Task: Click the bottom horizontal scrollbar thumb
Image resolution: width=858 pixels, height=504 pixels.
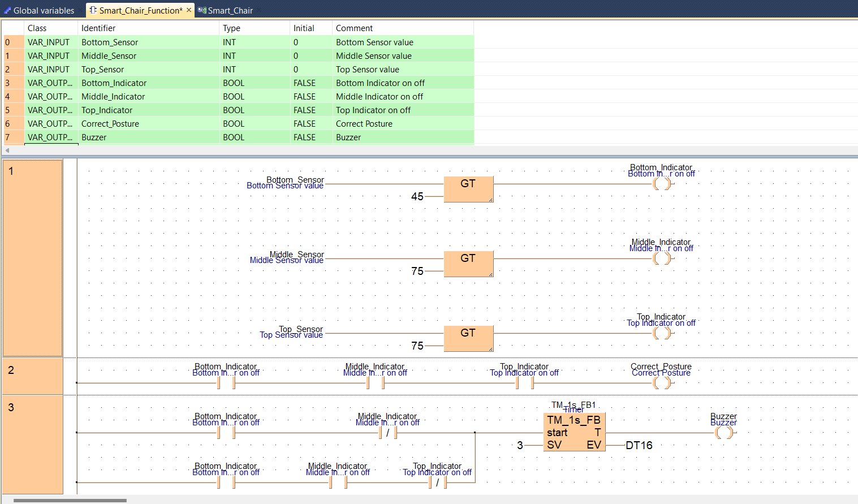Action: 70,500
